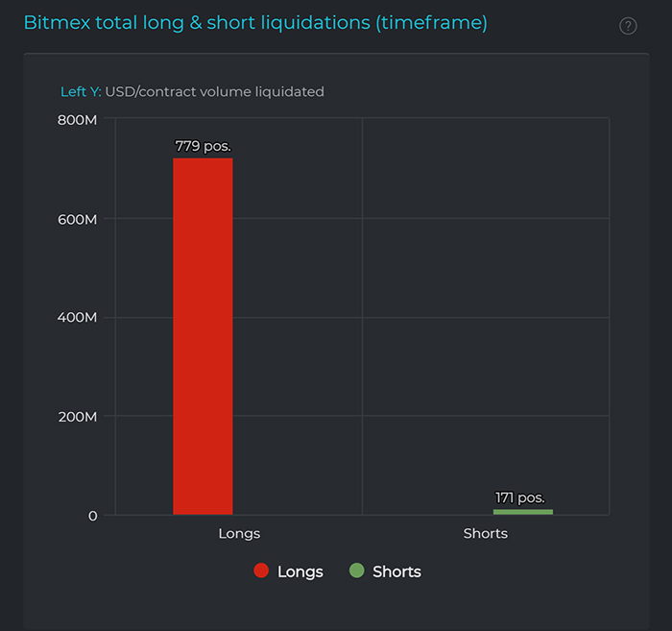The image size is (672, 631).
Task: Click the green Shorts legend circle
Action: (x=357, y=571)
